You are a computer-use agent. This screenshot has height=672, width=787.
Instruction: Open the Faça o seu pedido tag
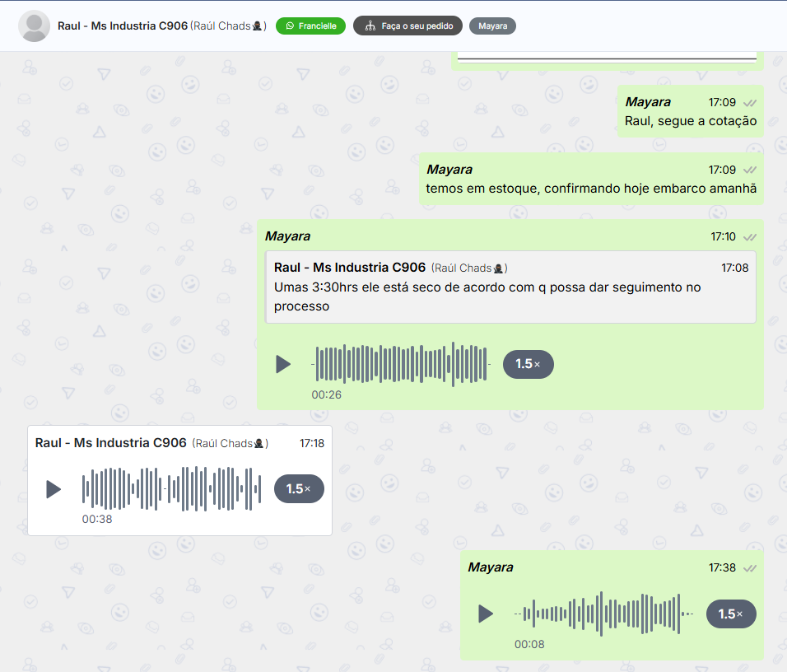coord(407,26)
